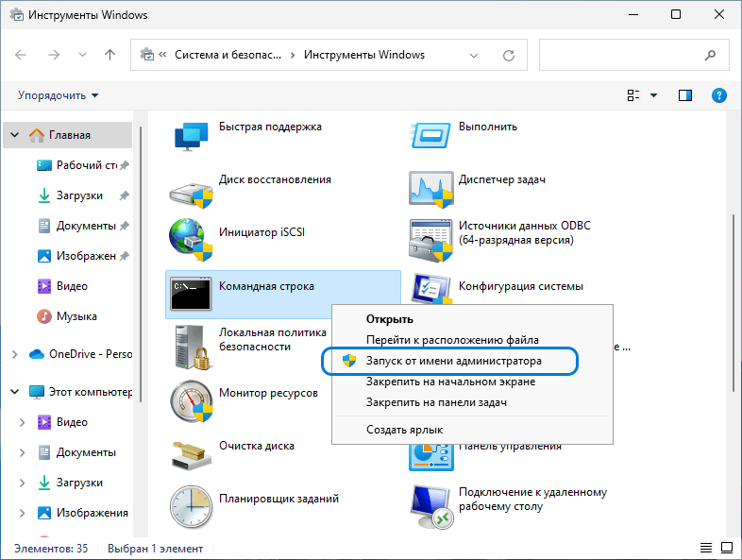Go back with the left arrow
Image resolution: width=742 pixels, height=560 pixels.
tap(21, 55)
